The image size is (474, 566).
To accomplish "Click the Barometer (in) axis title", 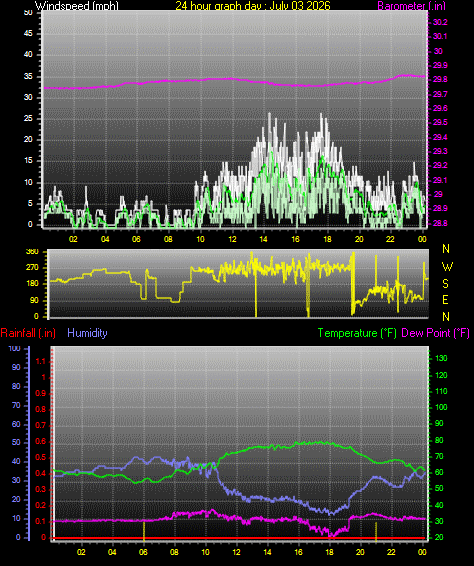I will [412, 5].
